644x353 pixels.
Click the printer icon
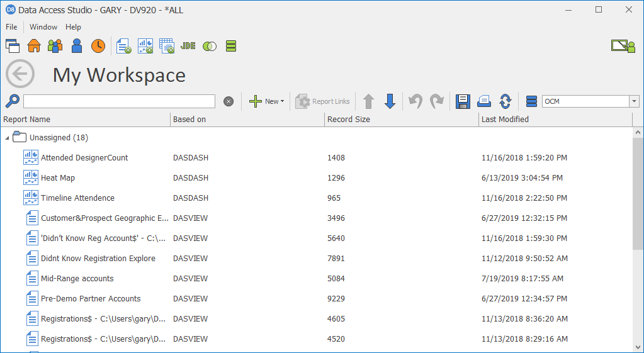(484, 101)
